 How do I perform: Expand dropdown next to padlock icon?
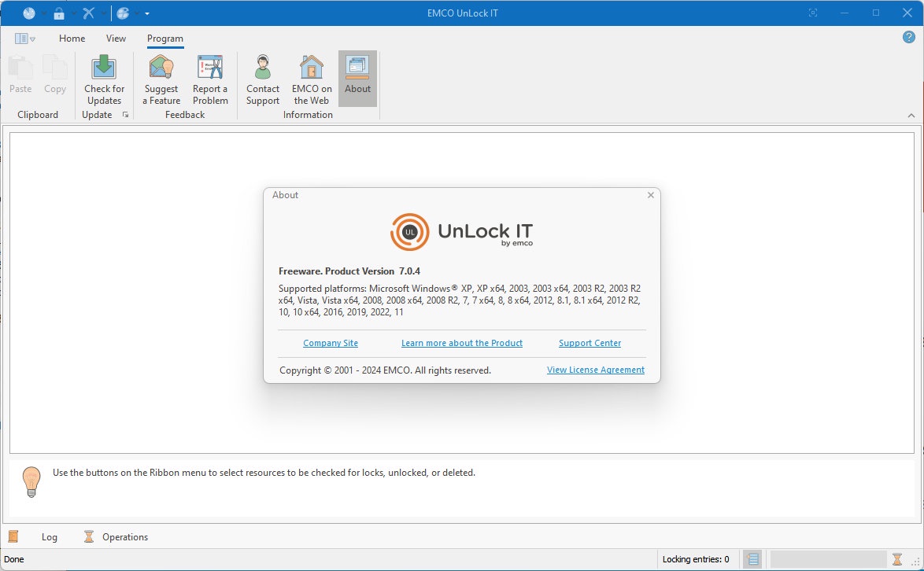74,13
